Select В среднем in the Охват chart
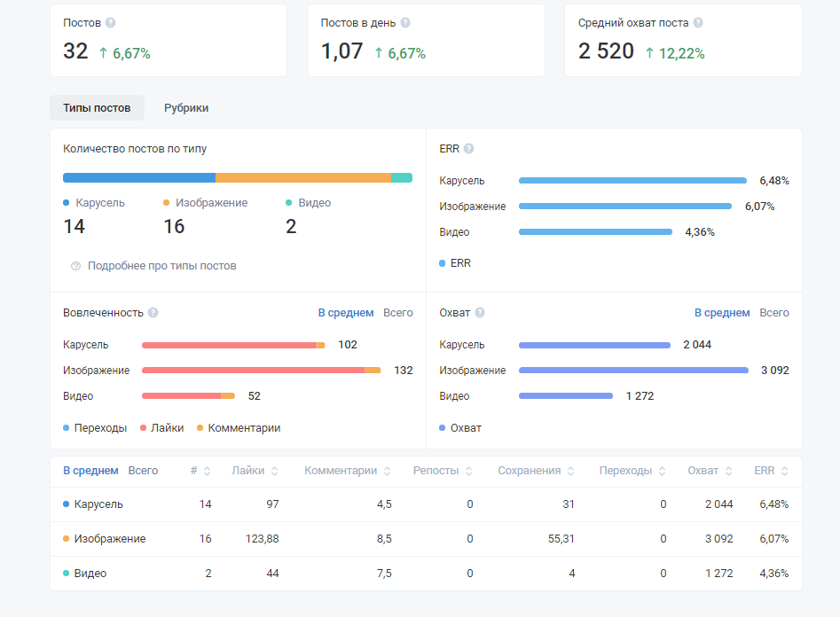840x617 pixels. coord(722,312)
